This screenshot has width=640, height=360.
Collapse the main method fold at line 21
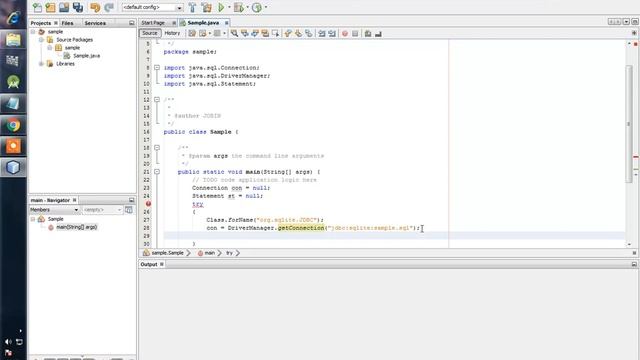pyautogui.click(x=157, y=172)
